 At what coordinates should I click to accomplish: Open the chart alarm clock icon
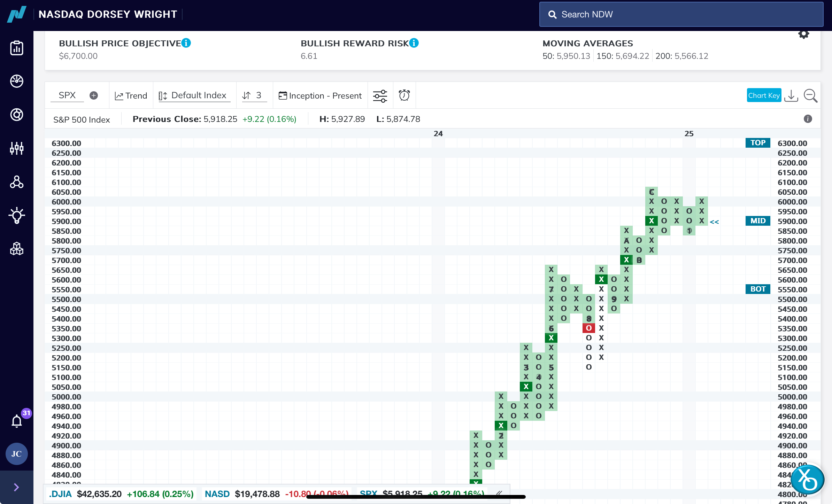(404, 95)
